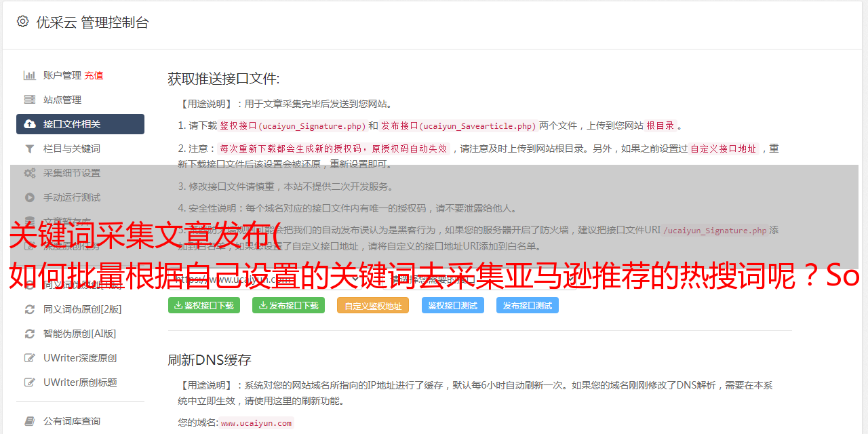Click the gear icon beside 优采云 管理控制台
This screenshot has width=868, height=434.
(22, 22)
